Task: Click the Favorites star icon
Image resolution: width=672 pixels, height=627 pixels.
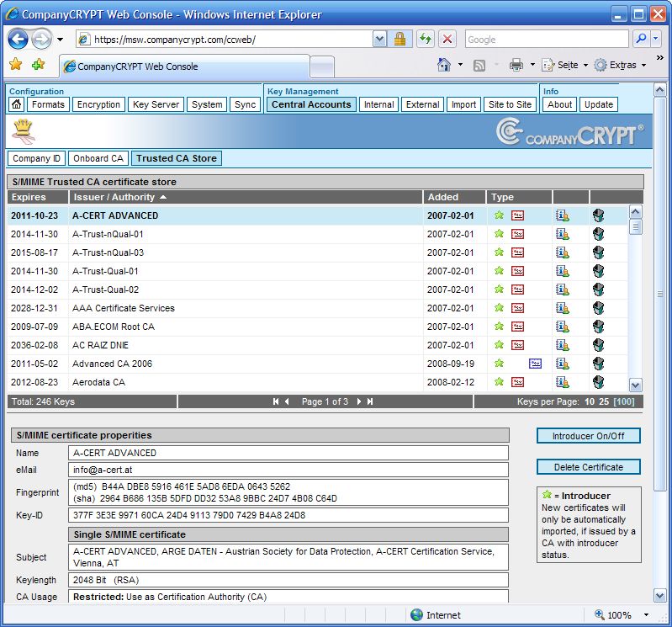Action: click(16, 64)
